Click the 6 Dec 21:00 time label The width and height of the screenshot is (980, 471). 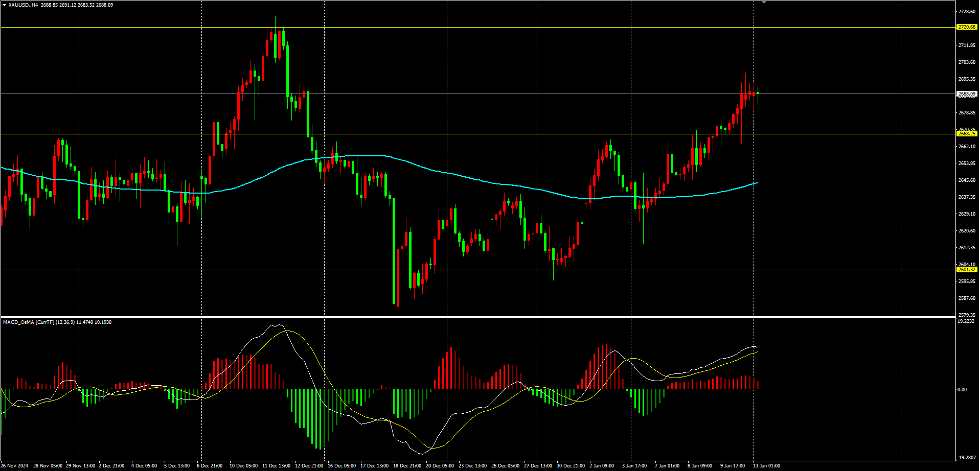tap(210, 466)
